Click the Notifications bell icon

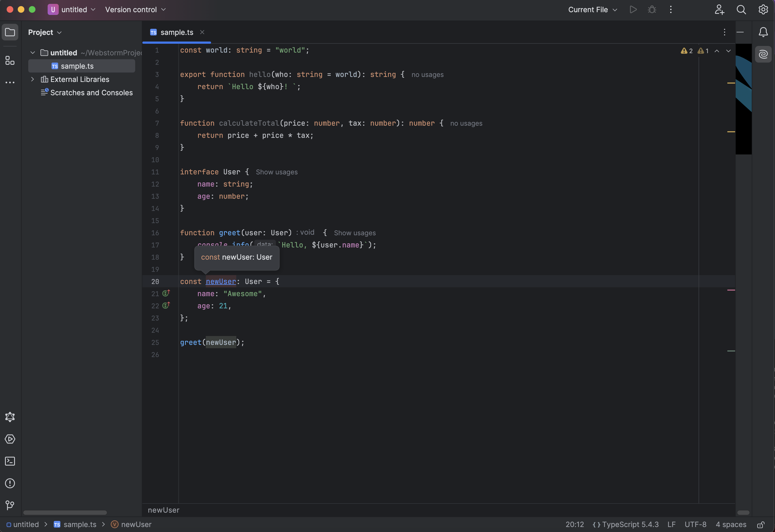[763, 32]
